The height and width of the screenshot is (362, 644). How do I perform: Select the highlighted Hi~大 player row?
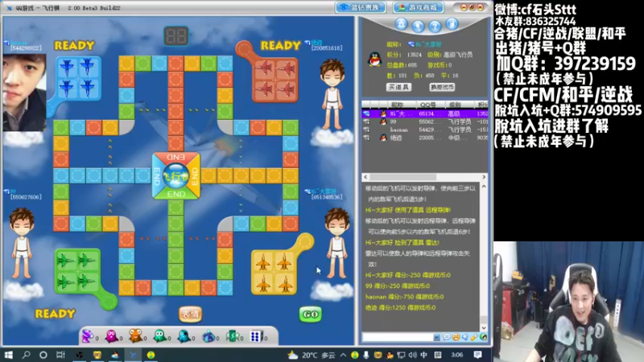[425, 113]
